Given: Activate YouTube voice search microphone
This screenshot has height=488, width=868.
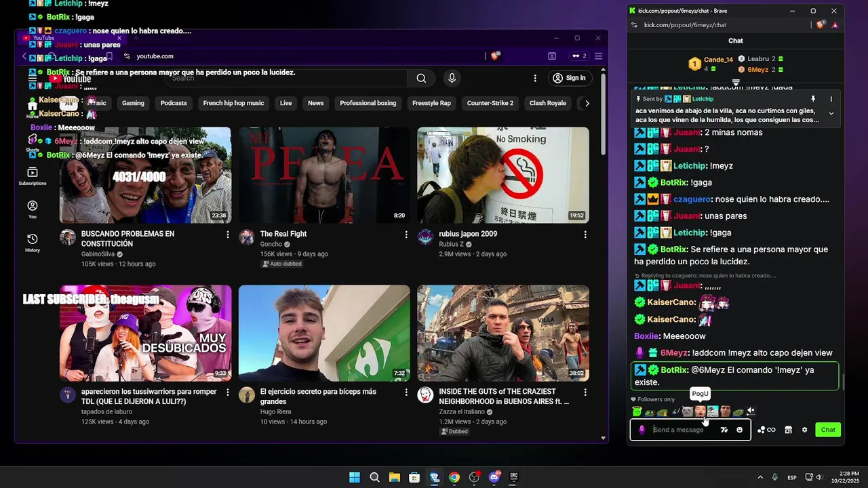Looking at the screenshot, I should click(x=452, y=78).
